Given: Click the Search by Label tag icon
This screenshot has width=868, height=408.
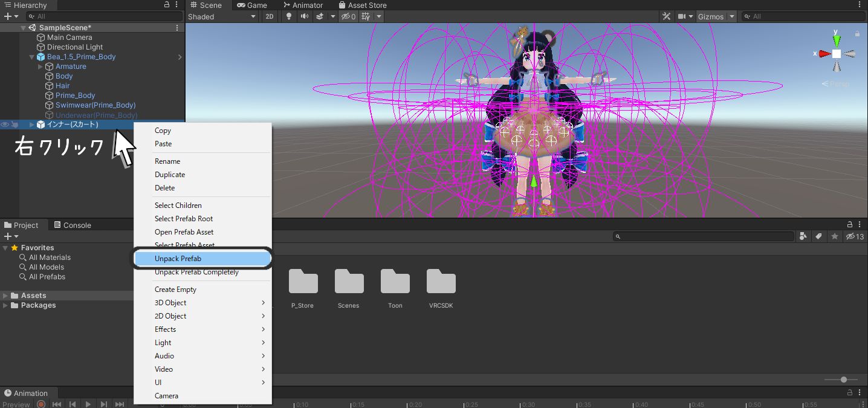Looking at the screenshot, I should click(818, 236).
